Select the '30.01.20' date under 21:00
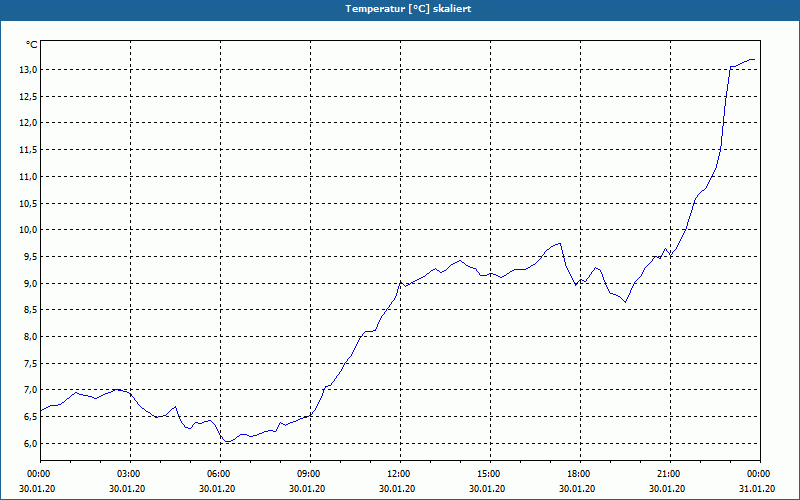 (667, 489)
